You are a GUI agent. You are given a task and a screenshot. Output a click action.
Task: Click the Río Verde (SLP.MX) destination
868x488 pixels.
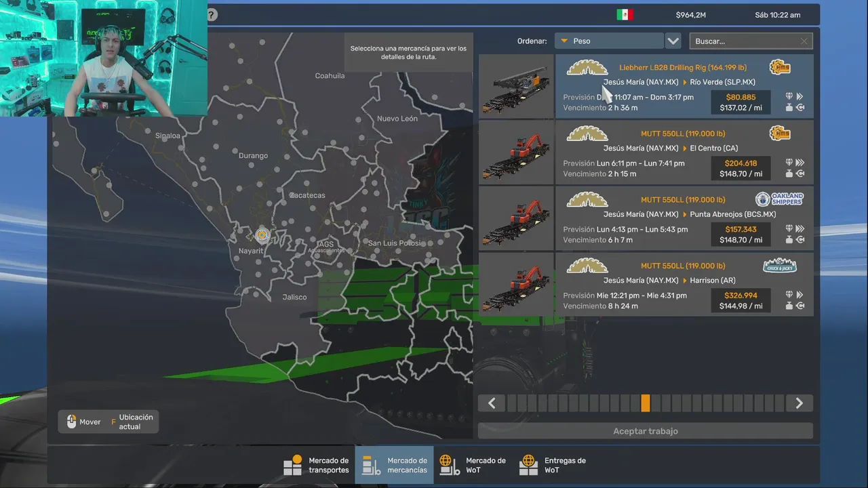pos(723,82)
